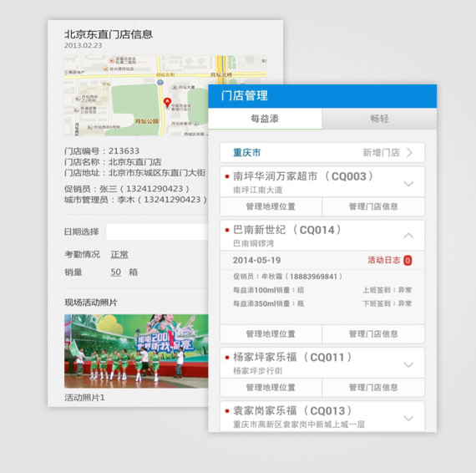Click 管理地理位置 under 南坪华润万家超市

[271, 206]
